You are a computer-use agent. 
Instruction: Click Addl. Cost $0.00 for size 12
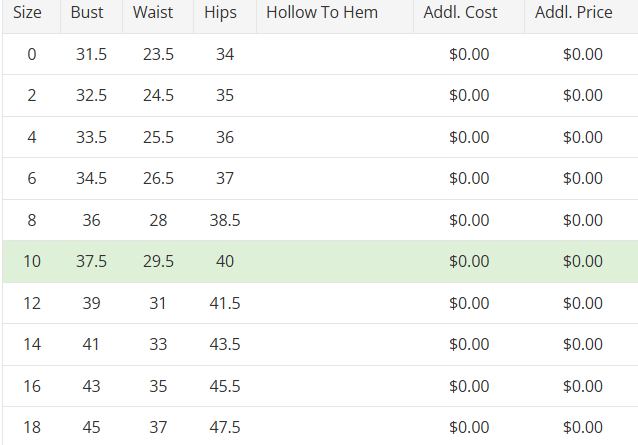[469, 303]
